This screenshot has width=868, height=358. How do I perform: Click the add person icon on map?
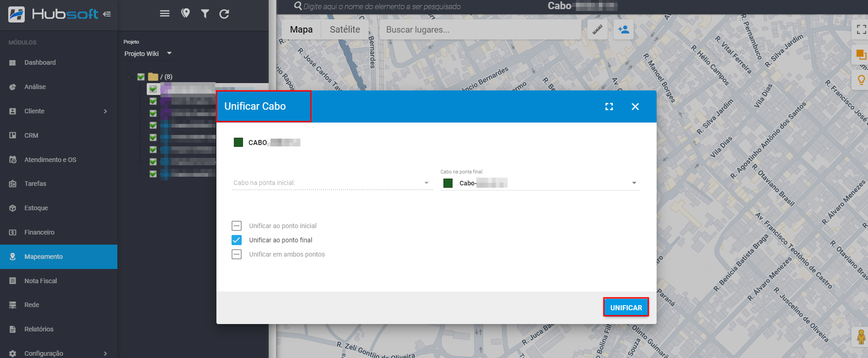point(624,29)
